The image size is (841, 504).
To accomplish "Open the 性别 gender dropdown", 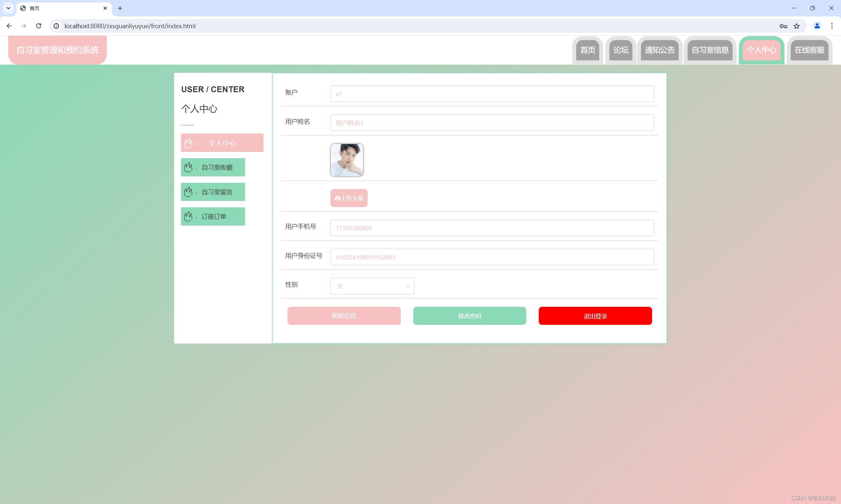I will 372,286.
